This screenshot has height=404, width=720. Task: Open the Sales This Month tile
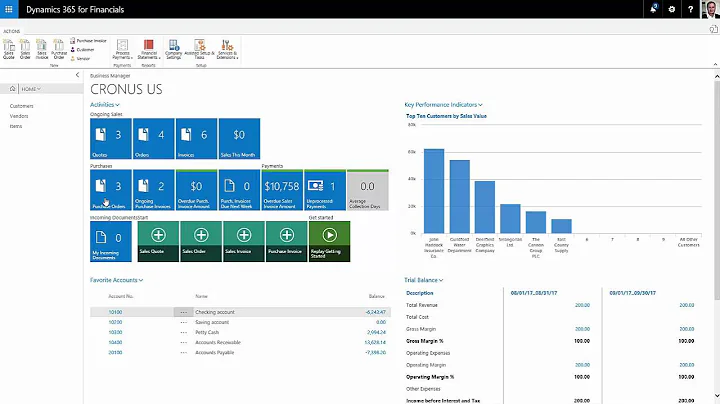pyautogui.click(x=239, y=139)
